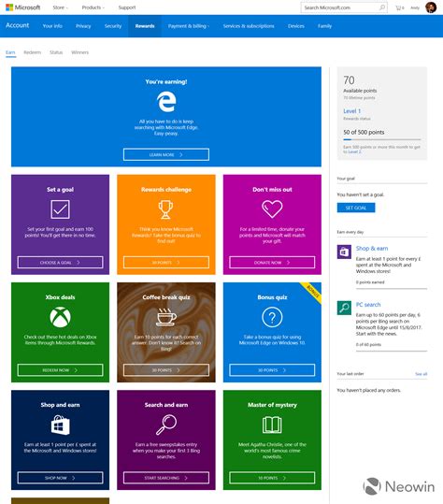
Task: Click the Redeem Now button
Action: 60,370
